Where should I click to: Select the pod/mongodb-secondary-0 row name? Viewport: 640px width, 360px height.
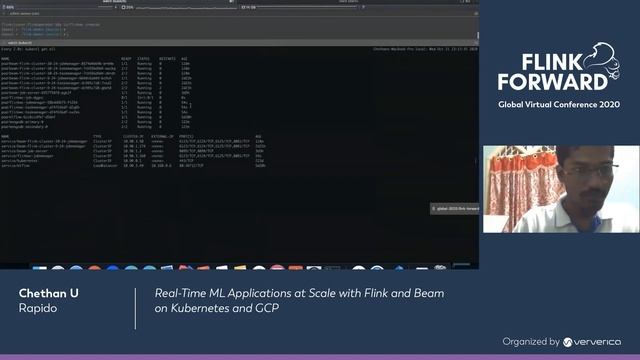[24, 127]
